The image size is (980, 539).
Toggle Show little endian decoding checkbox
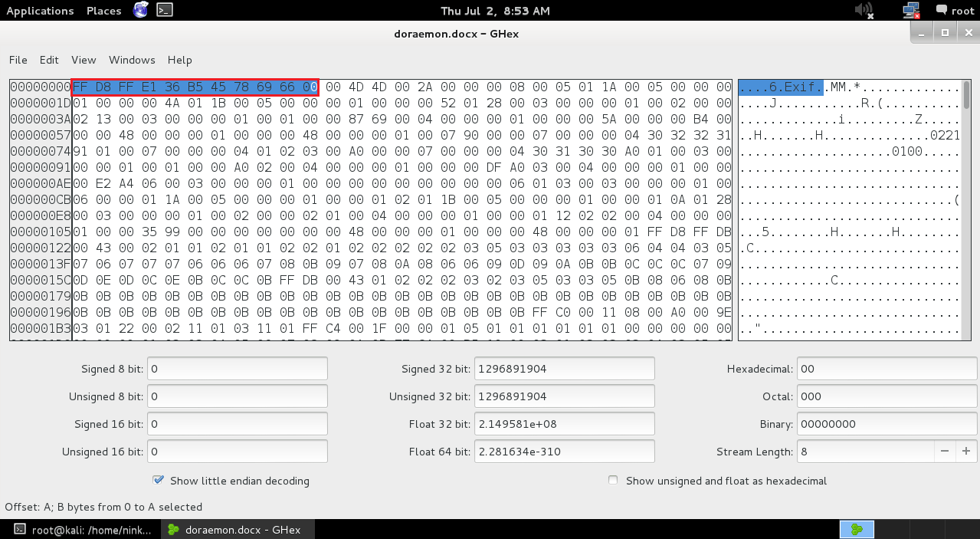coord(159,480)
